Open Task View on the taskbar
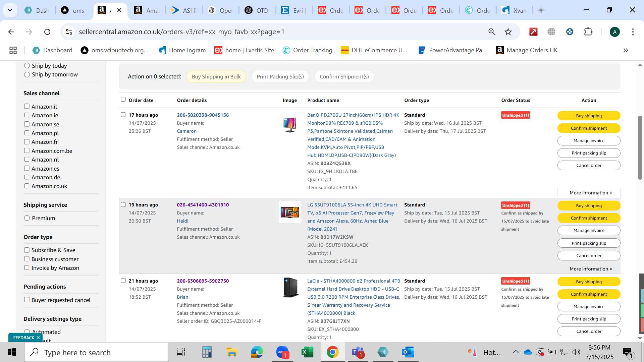Screen dimensions: 644x362 pos(181,352)
